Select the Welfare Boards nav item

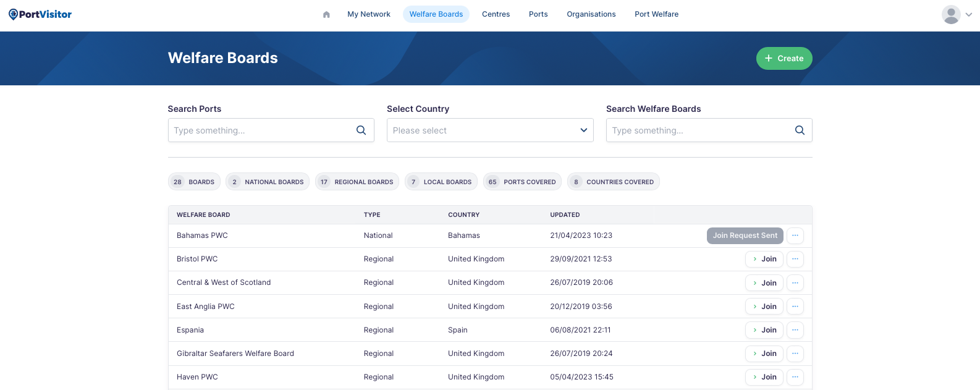pos(436,14)
